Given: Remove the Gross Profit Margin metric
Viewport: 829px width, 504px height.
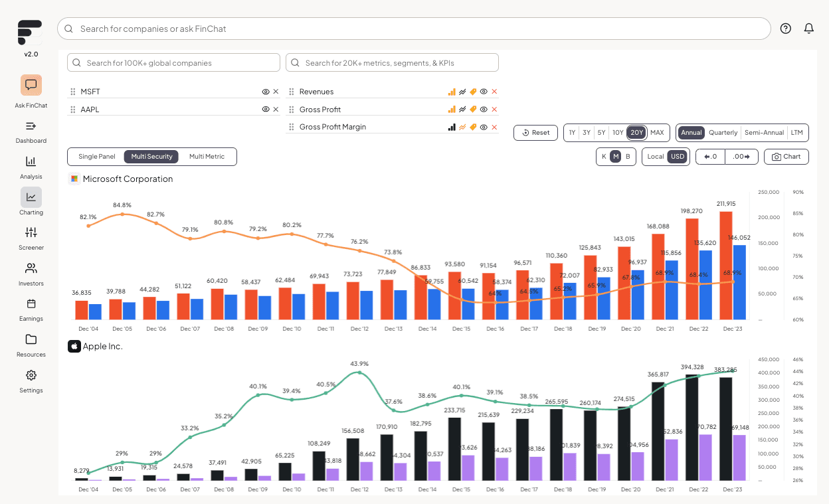Looking at the screenshot, I should tap(494, 127).
